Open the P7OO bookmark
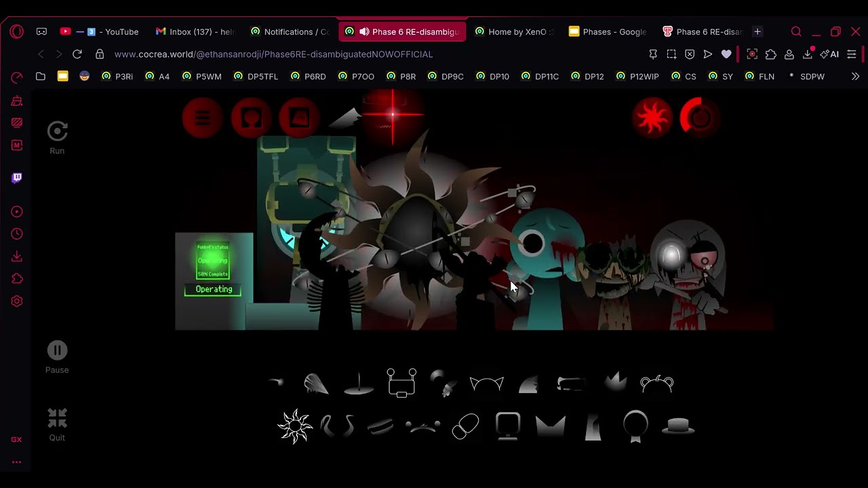 pyautogui.click(x=356, y=77)
